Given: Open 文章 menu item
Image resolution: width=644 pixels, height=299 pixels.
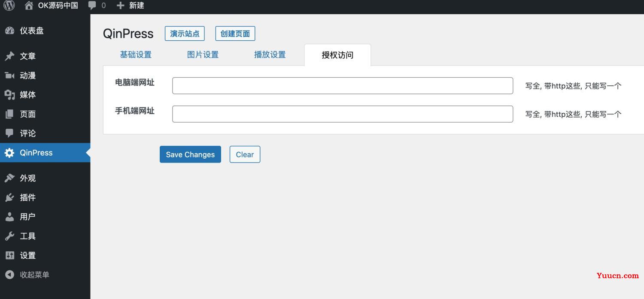Looking at the screenshot, I should [x=28, y=56].
